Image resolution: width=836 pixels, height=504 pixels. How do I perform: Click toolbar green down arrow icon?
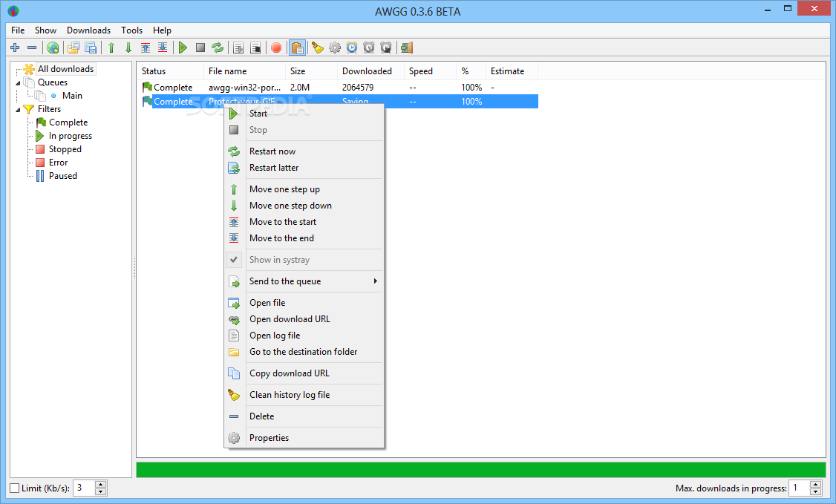[128, 48]
